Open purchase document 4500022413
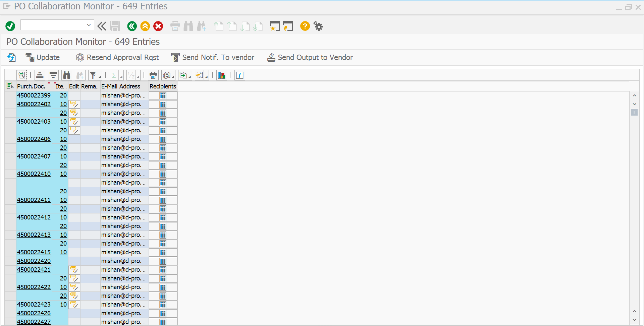 pyautogui.click(x=34, y=235)
